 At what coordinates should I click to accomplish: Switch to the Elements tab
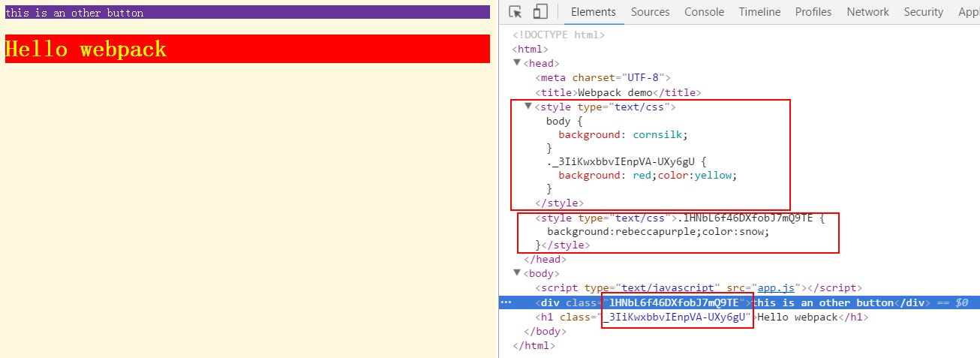click(593, 12)
